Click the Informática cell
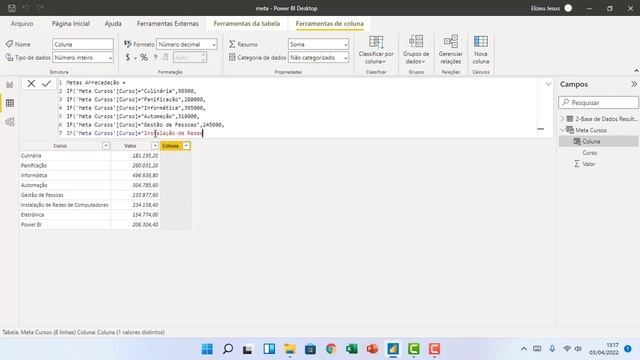 pyautogui.click(x=65, y=175)
